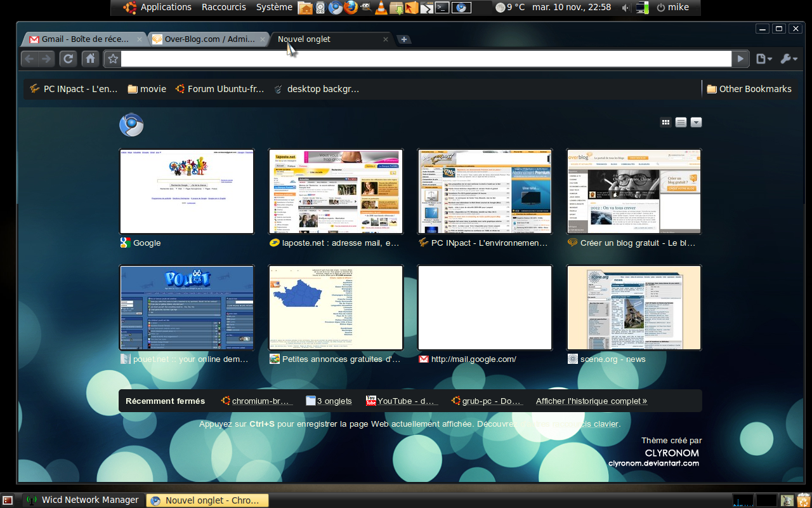Open the PC INpact thumbnail
This screenshot has width=812, height=508.
pyautogui.click(x=485, y=192)
